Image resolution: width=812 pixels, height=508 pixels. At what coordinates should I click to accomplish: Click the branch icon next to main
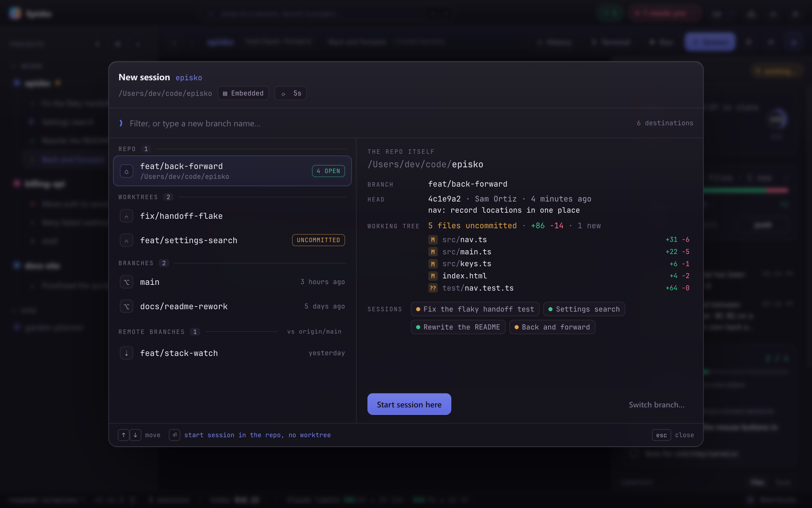[127, 282]
